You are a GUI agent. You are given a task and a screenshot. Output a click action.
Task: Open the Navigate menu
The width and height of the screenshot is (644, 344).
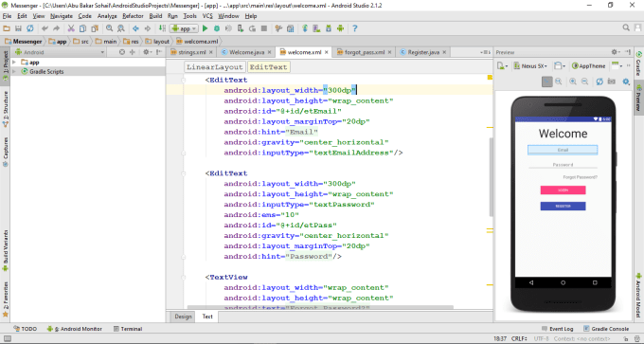[62, 16]
